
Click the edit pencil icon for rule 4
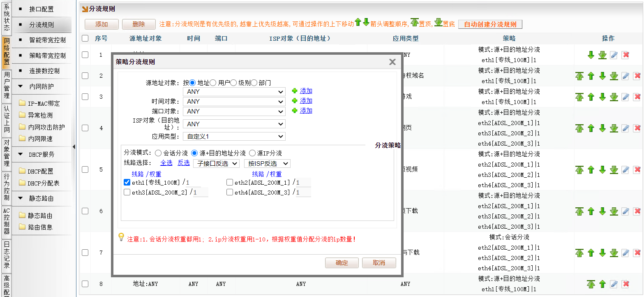coord(625,128)
